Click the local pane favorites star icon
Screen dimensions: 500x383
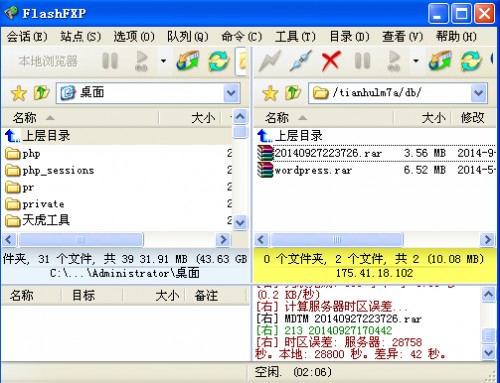[x=19, y=93]
